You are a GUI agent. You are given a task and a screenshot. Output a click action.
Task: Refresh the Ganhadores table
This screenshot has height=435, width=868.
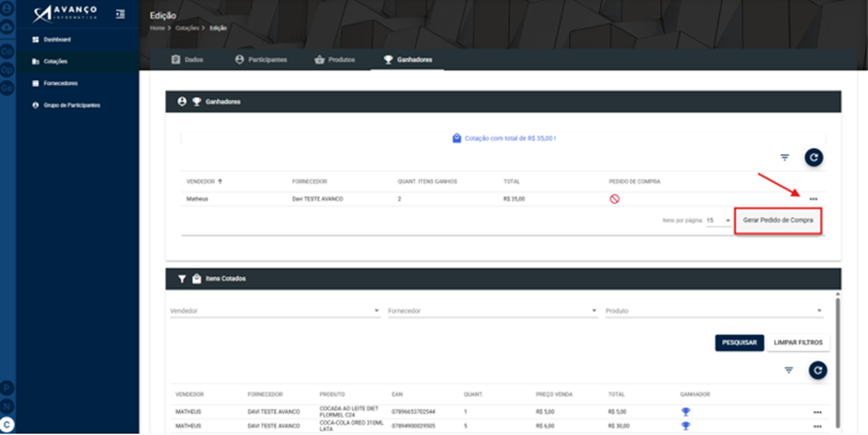coord(814,158)
